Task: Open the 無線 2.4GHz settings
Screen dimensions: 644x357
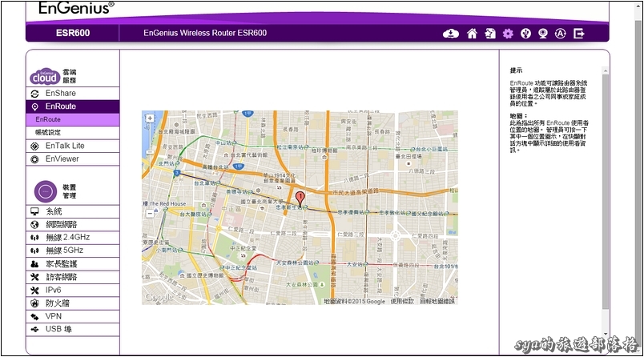Action: [73, 237]
